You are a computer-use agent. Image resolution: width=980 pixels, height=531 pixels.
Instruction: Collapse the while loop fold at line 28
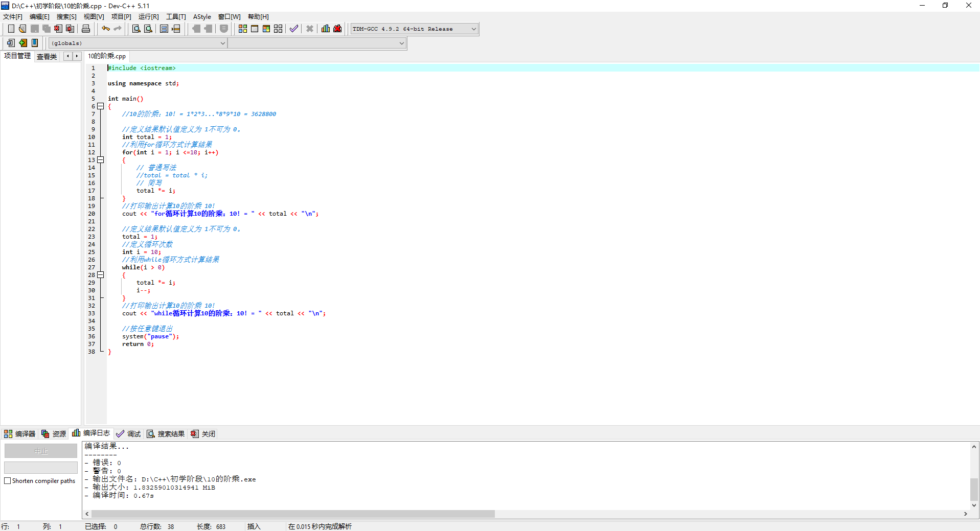coord(101,275)
